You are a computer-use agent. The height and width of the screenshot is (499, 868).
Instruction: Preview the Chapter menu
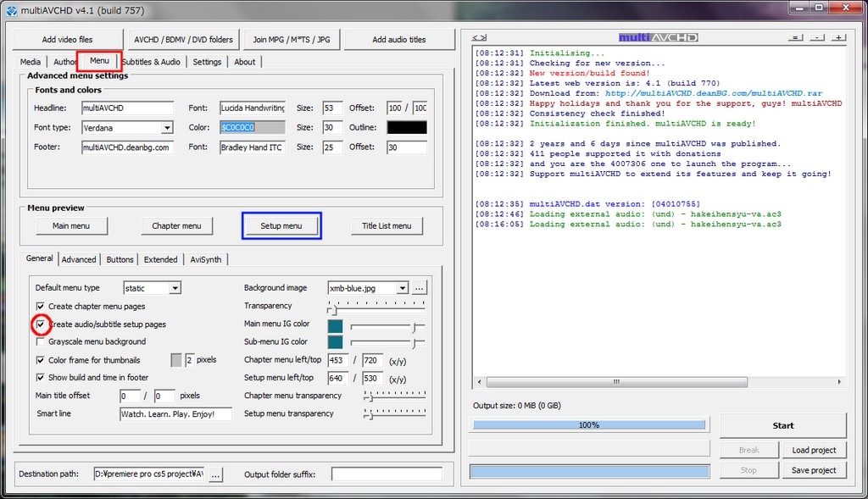point(176,225)
